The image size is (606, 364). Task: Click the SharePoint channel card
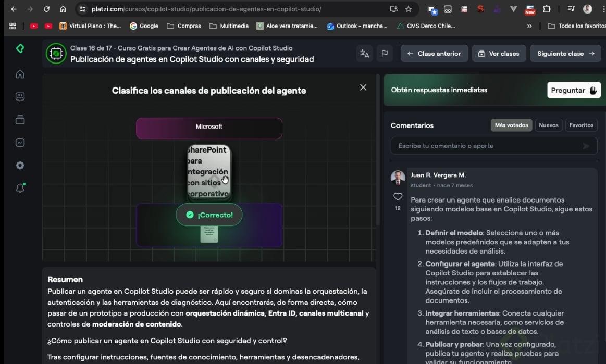coord(209,172)
